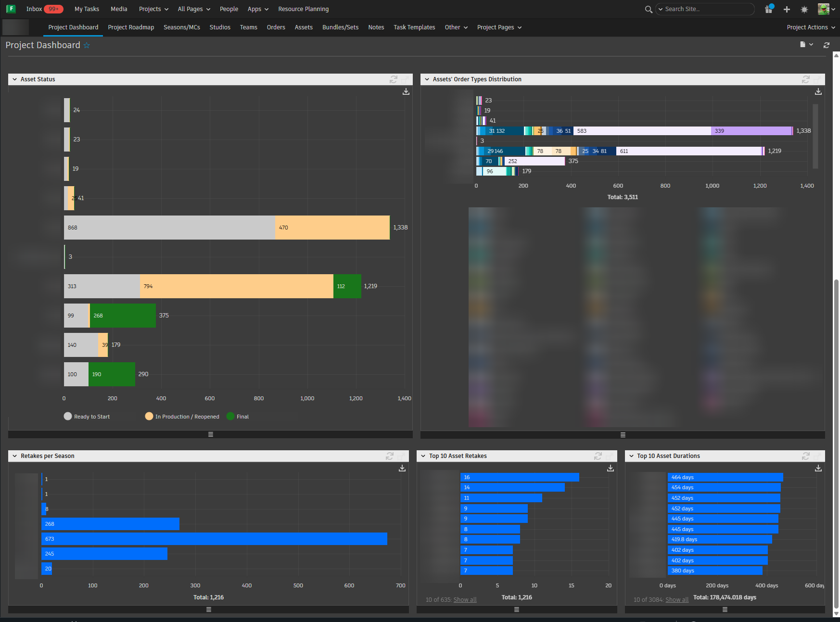The width and height of the screenshot is (840, 622).
Task: Click Show all link under Asset Durations
Action: click(676, 600)
